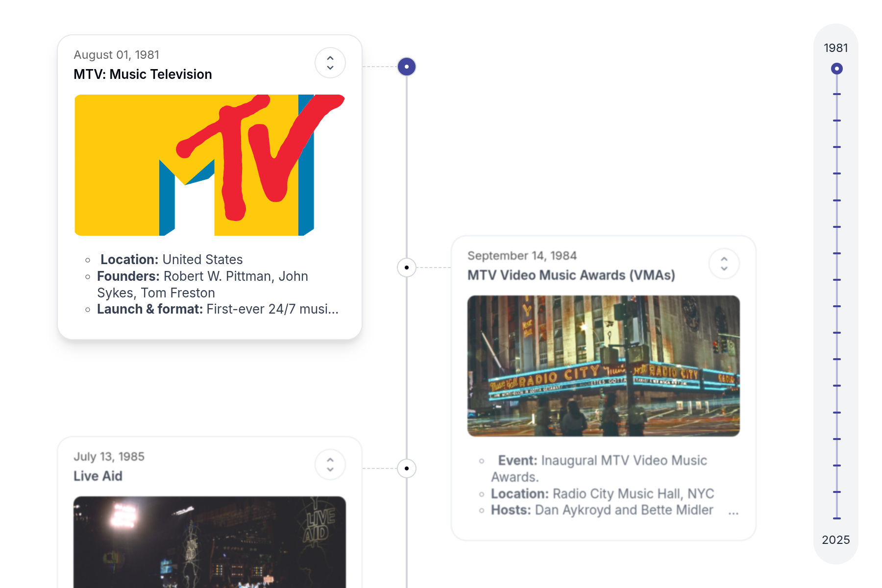Viewport: 882px width, 588px height.
Task: Click the July 13, 1985 date
Action: (x=109, y=457)
